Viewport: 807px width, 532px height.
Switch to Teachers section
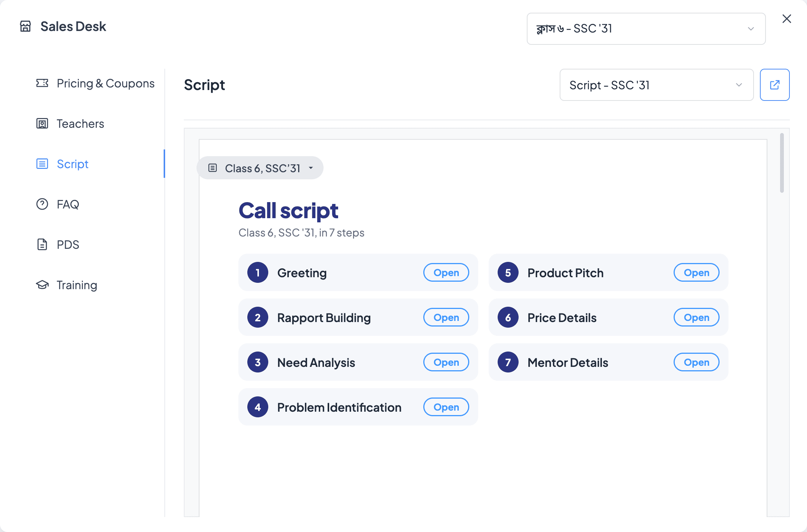(70, 123)
